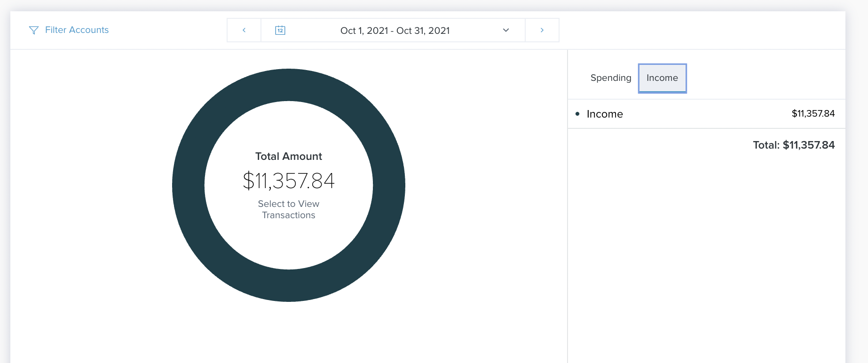Switch to the Spending tab
Viewport: 868px width, 363px height.
611,78
